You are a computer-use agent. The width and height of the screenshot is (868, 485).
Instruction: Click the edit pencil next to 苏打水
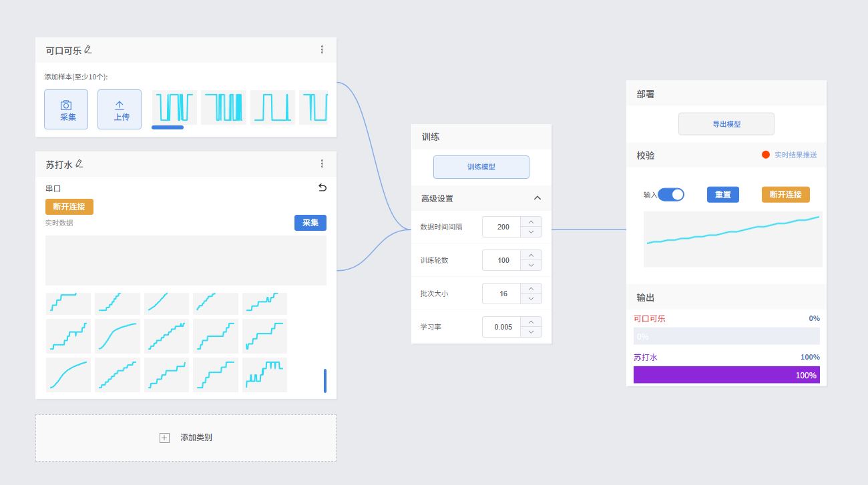[79, 163]
